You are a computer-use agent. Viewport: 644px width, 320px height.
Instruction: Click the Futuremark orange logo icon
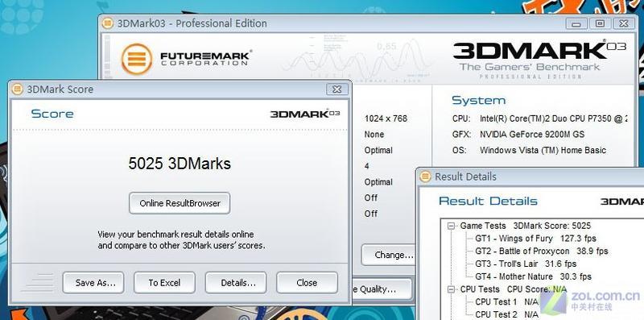pyautogui.click(x=137, y=59)
